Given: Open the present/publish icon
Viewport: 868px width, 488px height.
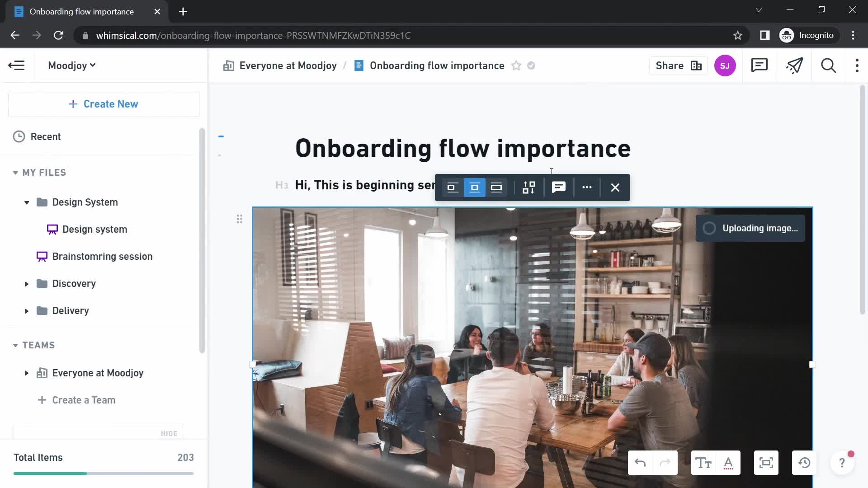Looking at the screenshot, I should [795, 66].
